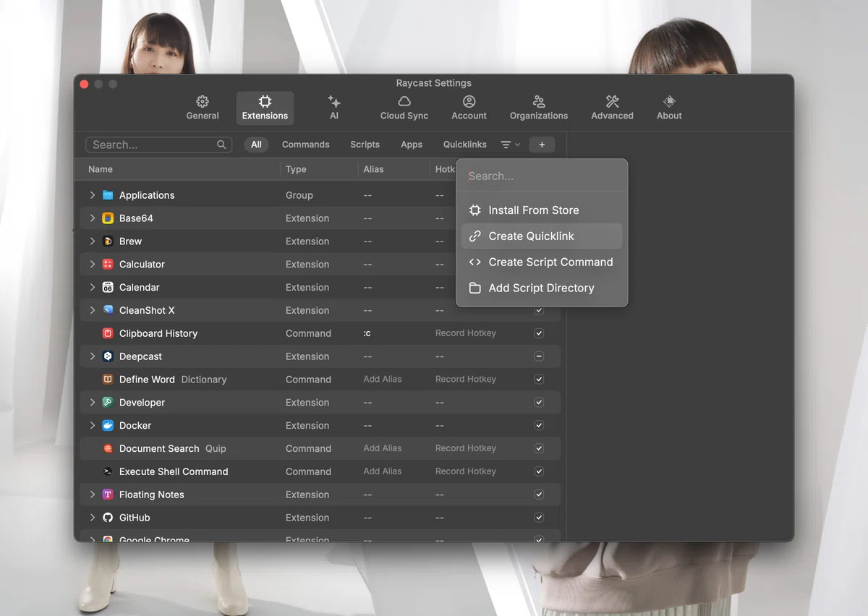This screenshot has width=868, height=616.
Task: Click the Add Script Directory folder icon
Action: [475, 288]
